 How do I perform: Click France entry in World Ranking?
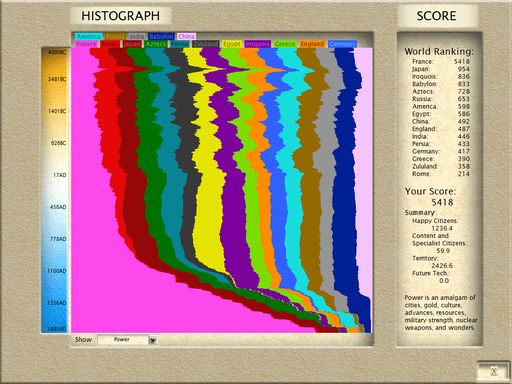[441, 62]
